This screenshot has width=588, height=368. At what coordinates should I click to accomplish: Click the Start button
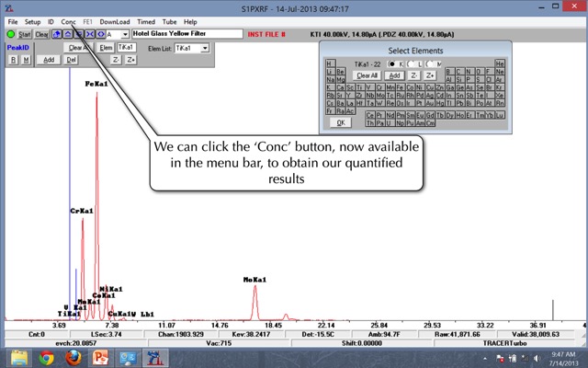25,35
